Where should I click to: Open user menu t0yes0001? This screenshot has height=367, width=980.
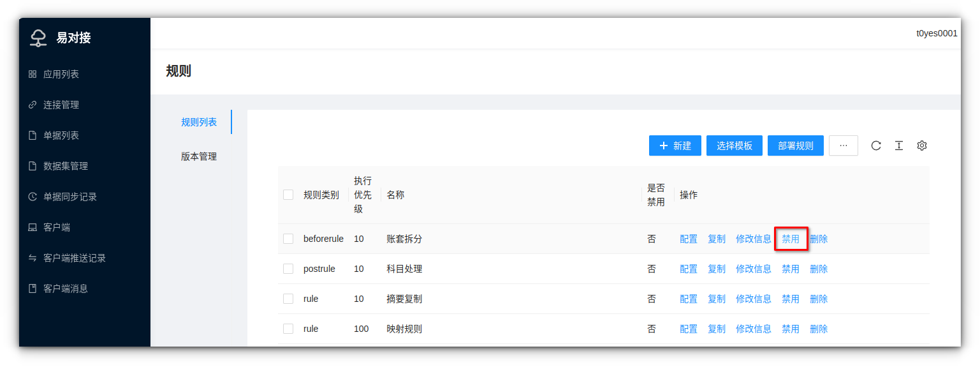coord(936,34)
